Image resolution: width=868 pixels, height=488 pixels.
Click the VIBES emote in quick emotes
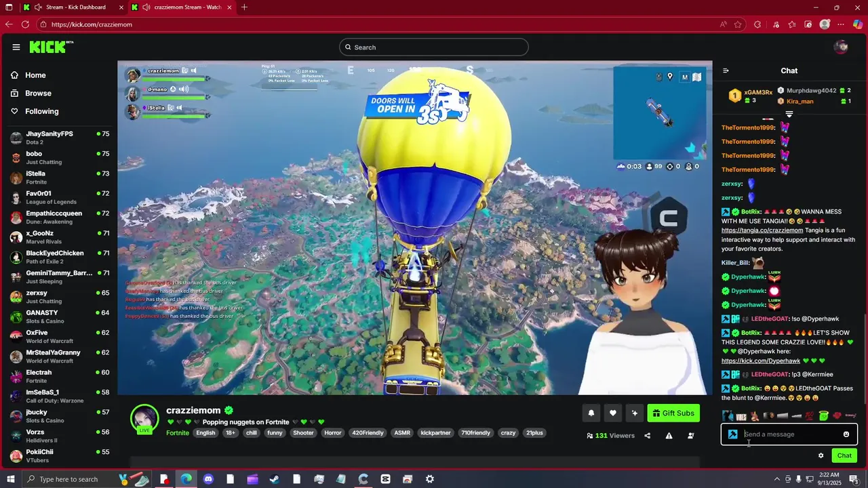(741, 415)
